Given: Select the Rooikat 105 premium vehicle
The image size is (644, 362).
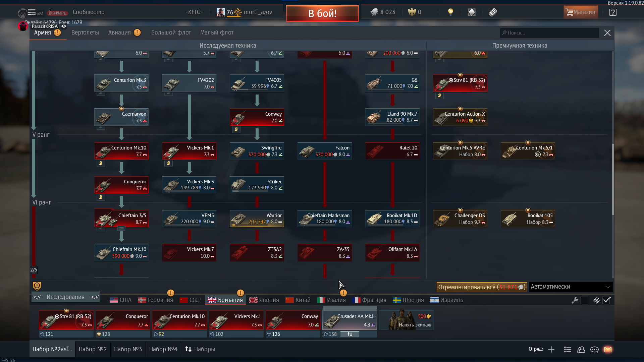Looking at the screenshot, I should 528,219.
